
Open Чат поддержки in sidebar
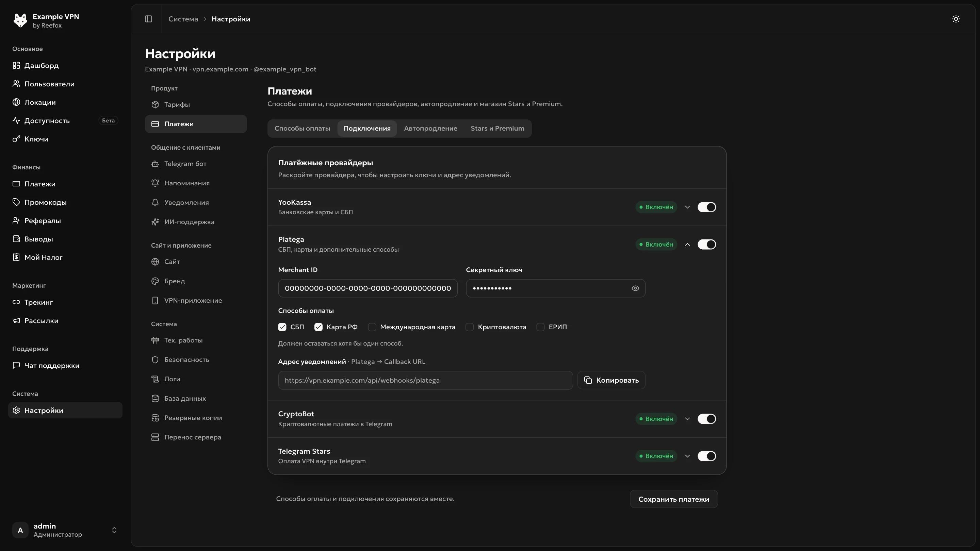click(65, 365)
